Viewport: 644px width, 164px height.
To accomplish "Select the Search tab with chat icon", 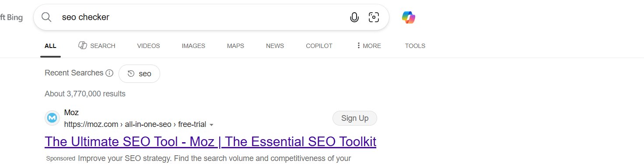I will tap(97, 46).
